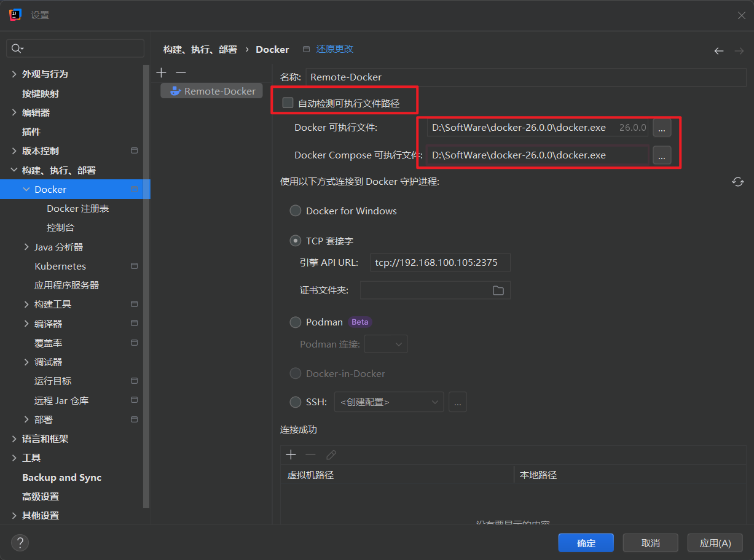Expand 其他设置 settings group

coord(14,515)
